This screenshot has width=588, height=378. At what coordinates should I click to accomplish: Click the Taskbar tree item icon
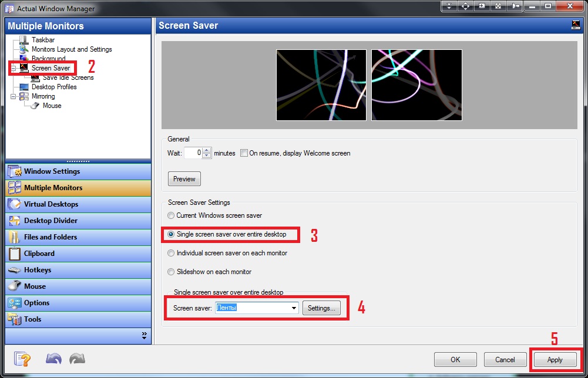pos(23,40)
